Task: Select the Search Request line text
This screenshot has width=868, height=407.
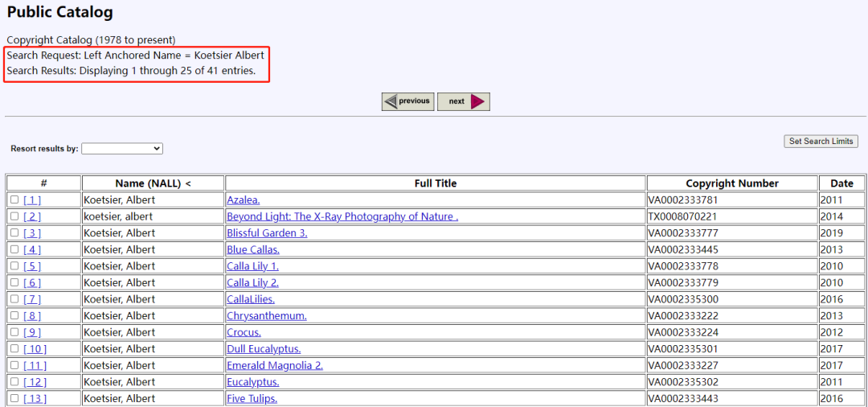Action: 136,55
